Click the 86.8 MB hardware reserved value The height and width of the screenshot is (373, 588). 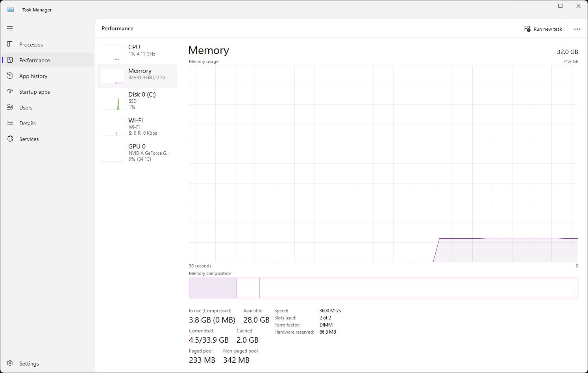328,332
